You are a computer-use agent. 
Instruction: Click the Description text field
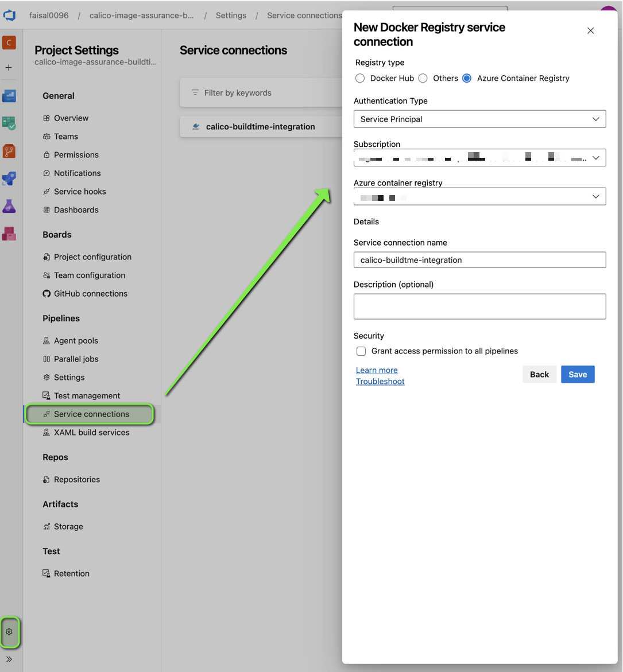pyautogui.click(x=479, y=306)
